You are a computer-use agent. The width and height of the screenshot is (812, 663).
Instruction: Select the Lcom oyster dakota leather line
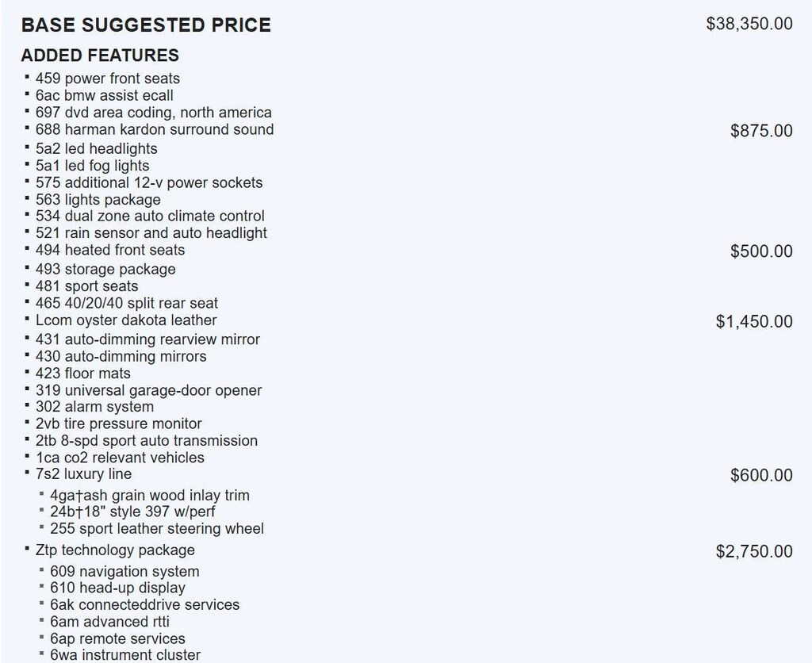[x=126, y=320]
